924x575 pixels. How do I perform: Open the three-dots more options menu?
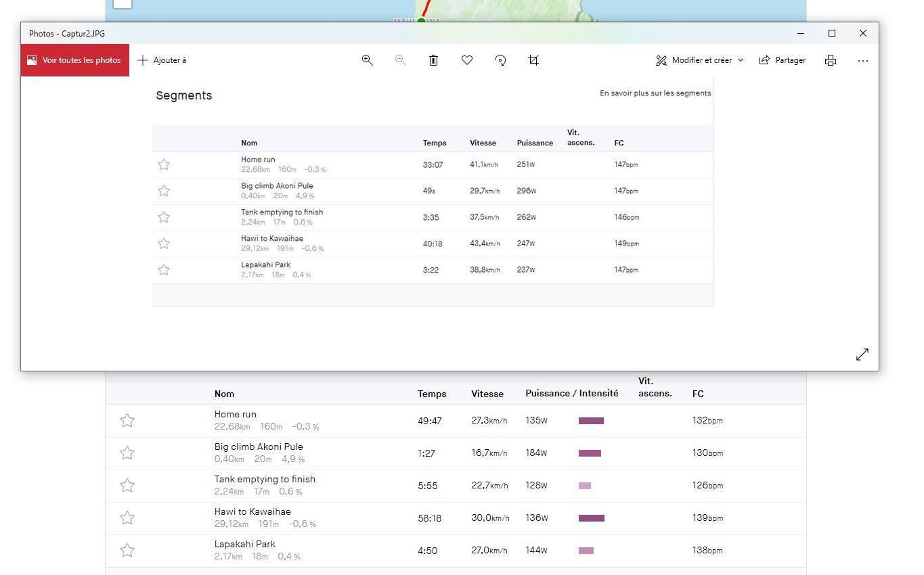click(862, 60)
